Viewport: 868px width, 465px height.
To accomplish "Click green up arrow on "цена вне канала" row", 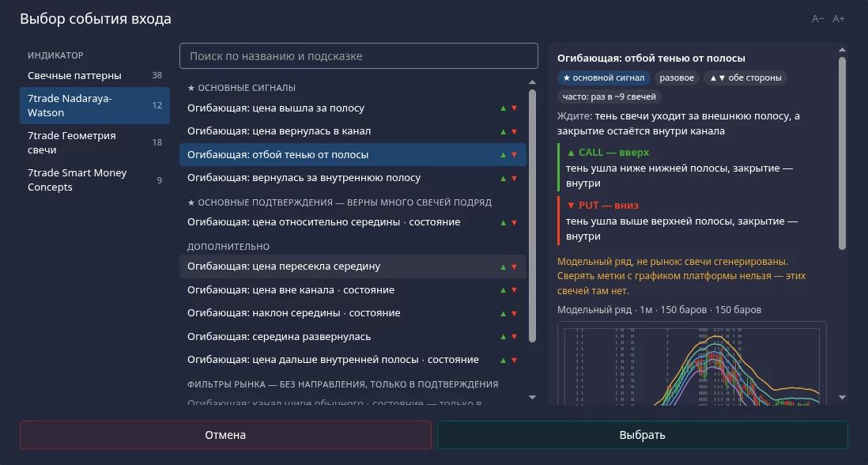I will coord(504,290).
